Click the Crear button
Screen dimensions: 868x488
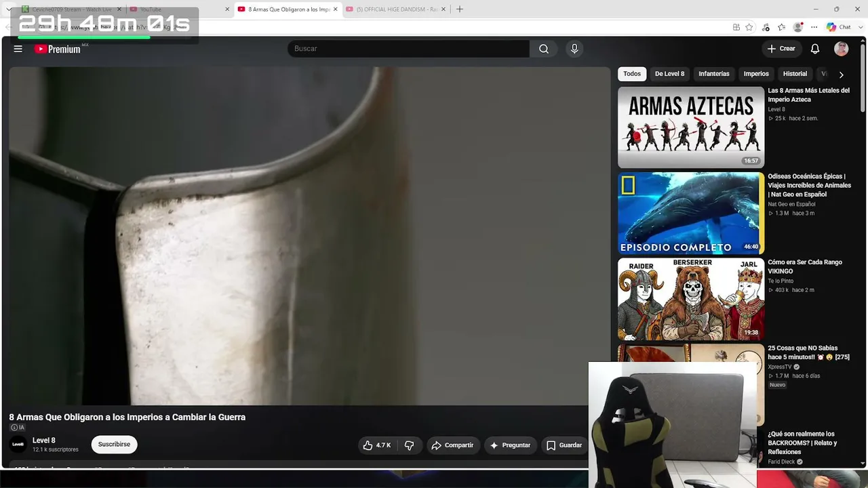pyautogui.click(x=781, y=49)
